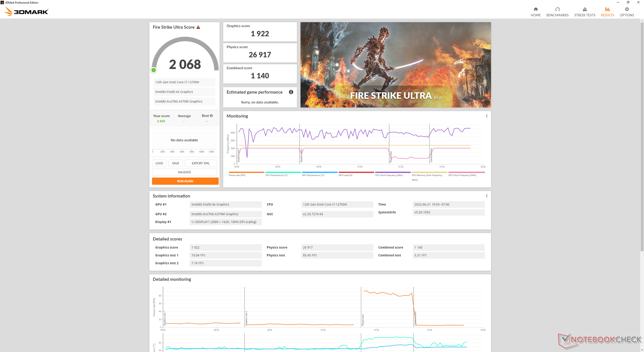Click the info icon beside the Best column
Viewport: 644px width, 352px height.
pyautogui.click(x=211, y=116)
